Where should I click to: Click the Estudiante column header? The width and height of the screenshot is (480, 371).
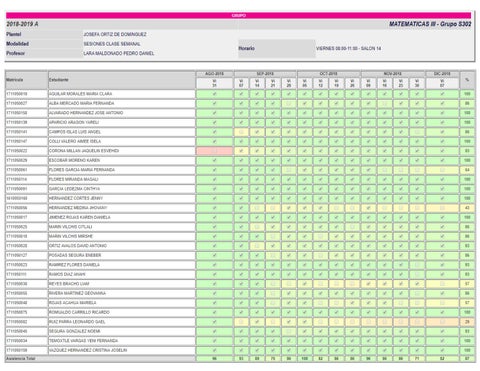(59, 80)
